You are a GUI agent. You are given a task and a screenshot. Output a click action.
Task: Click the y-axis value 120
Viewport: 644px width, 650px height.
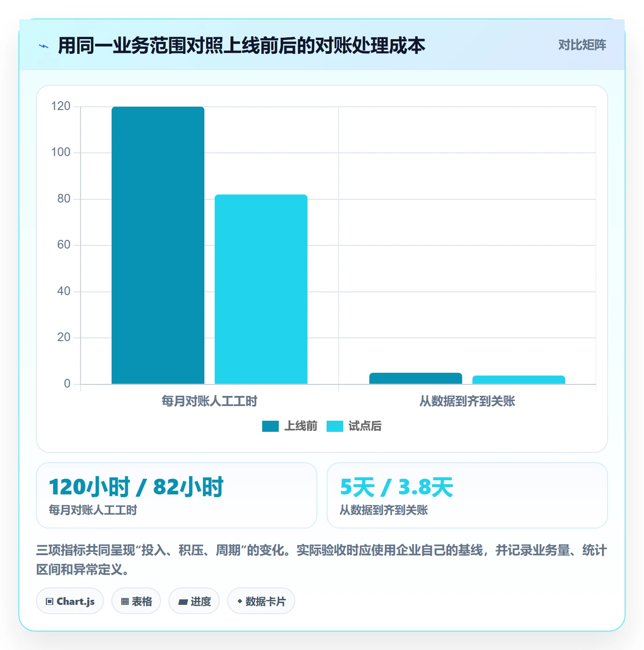click(x=61, y=106)
